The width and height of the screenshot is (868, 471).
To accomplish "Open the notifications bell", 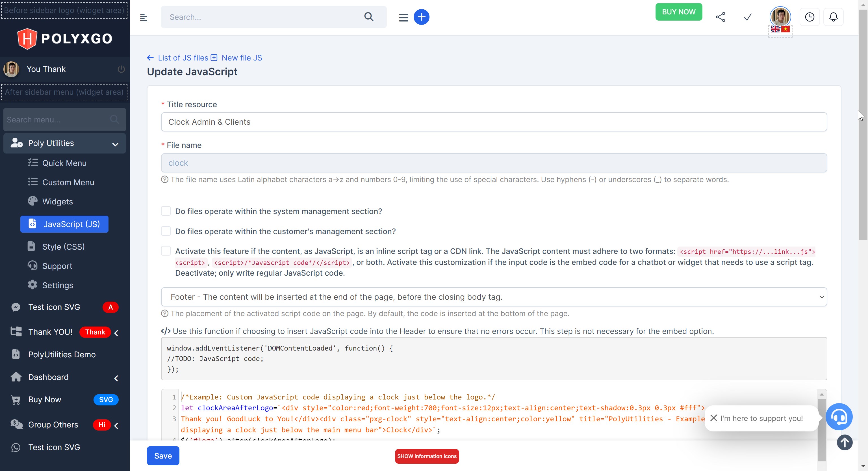I will pos(833,16).
